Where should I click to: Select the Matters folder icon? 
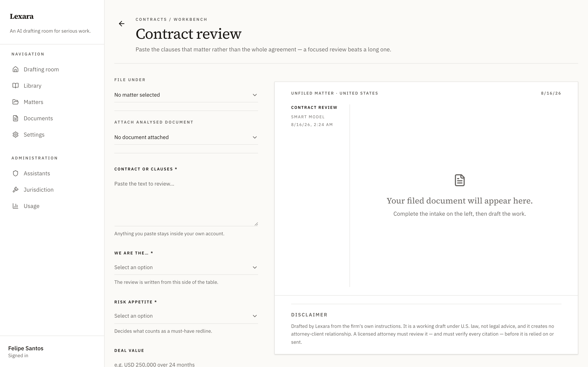pos(16,102)
